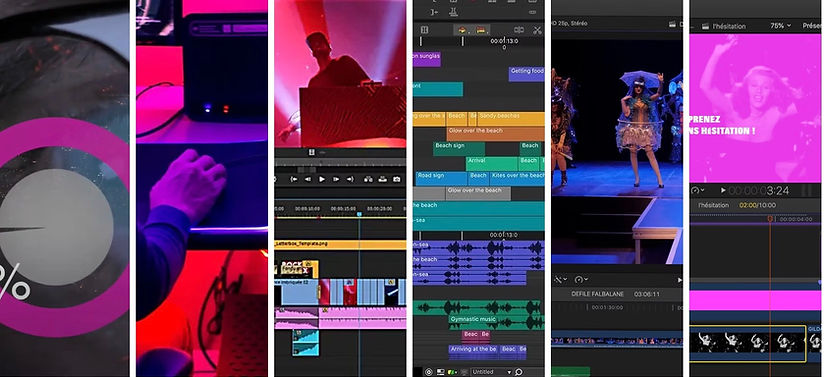The height and width of the screenshot is (377, 824).
Task: Open the 75% zoom dropdown
Action: tap(780, 25)
